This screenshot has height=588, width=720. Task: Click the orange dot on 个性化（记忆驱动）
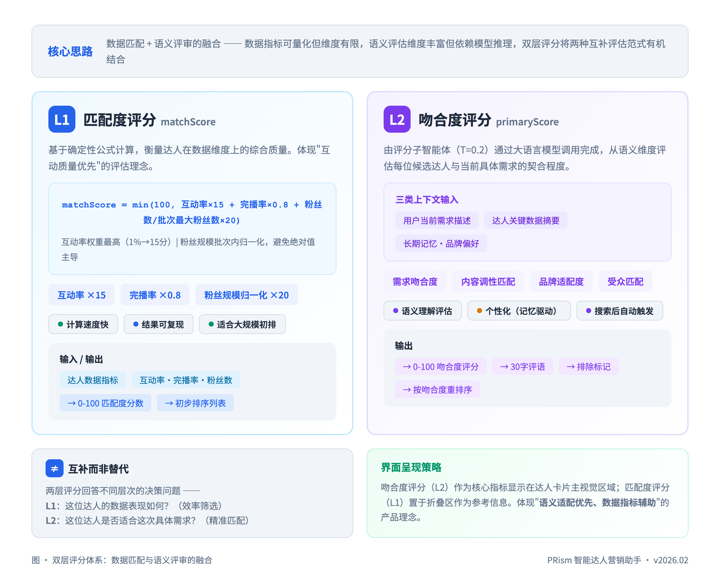tap(479, 311)
